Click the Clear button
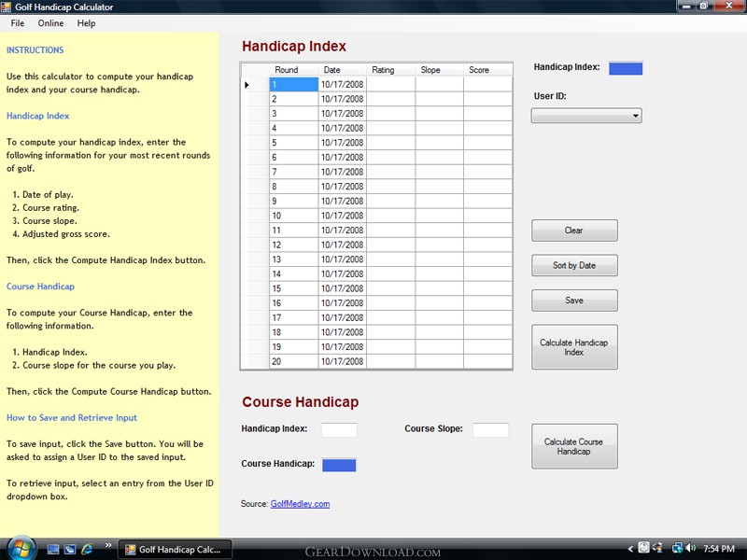The width and height of the screenshot is (747, 560). [x=574, y=231]
